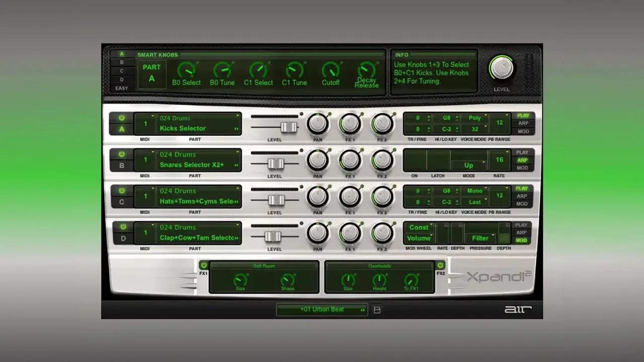The width and height of the screenshot is (644, 362).
Task: Open part A Kicks Selector preset dropdown
Action: 199,128
